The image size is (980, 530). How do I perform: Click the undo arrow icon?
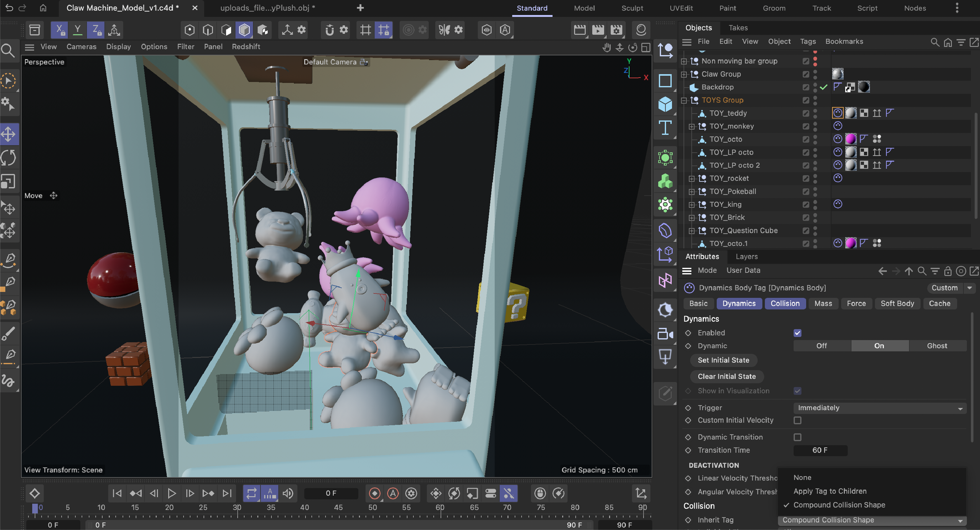tap(9, 8)
